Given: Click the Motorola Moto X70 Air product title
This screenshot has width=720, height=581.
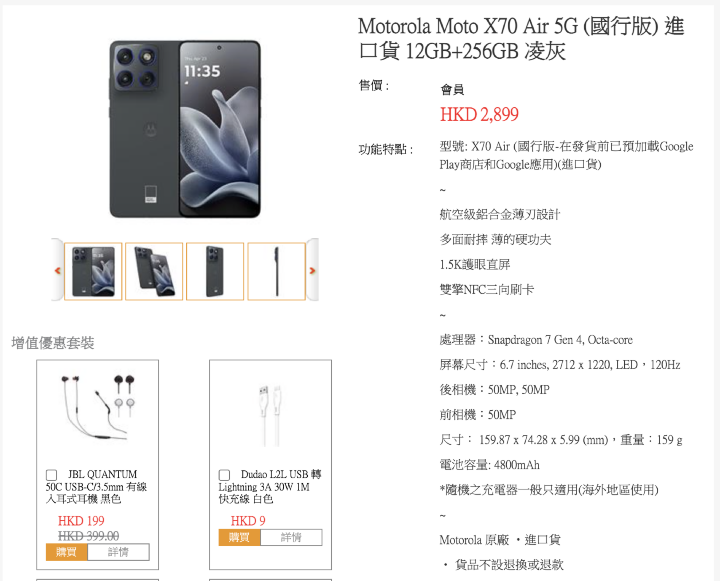Looking at the screenshot, I should tap(521, 38).
